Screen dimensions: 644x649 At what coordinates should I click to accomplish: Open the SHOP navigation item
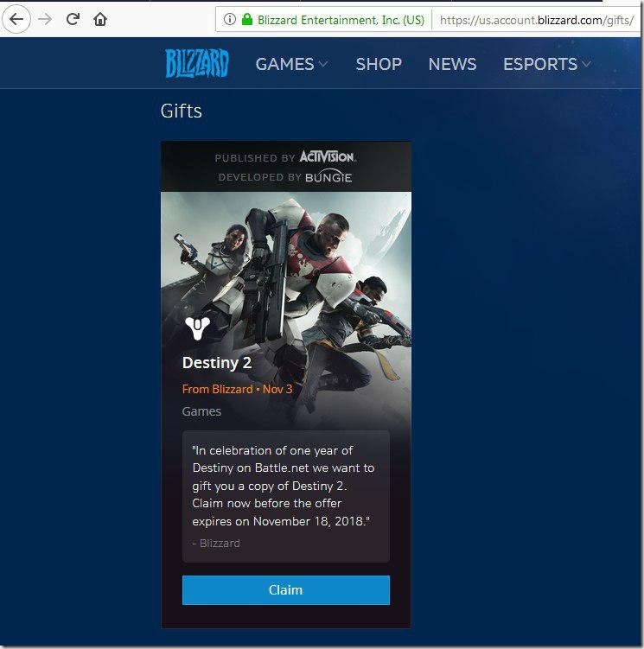pyautogui.click(x=379, y=64)
